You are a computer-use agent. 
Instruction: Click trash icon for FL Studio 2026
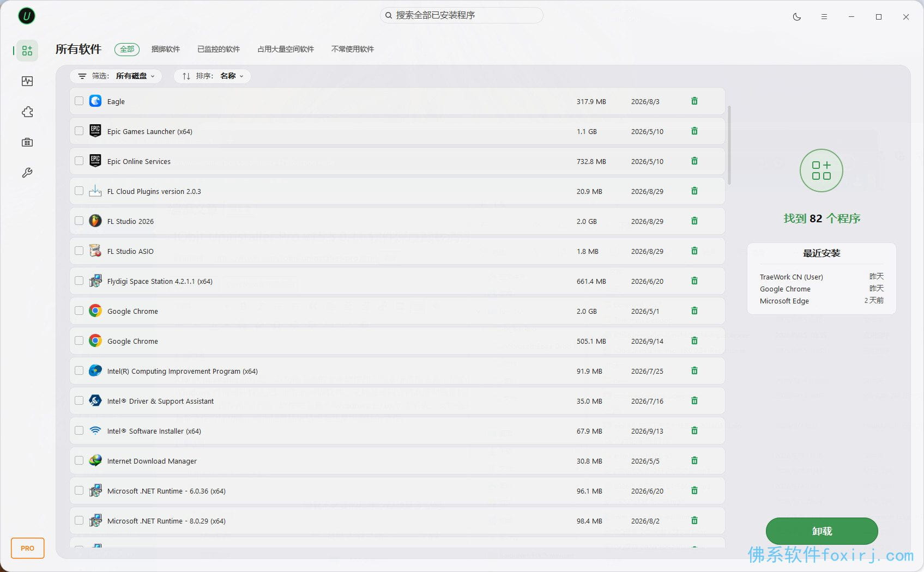point(694,221)
